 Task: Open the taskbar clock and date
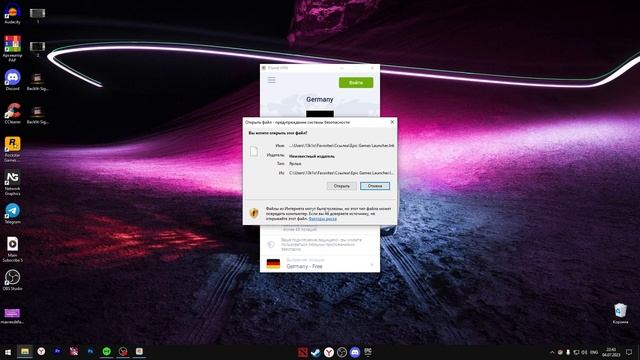[x=611, y=352]
